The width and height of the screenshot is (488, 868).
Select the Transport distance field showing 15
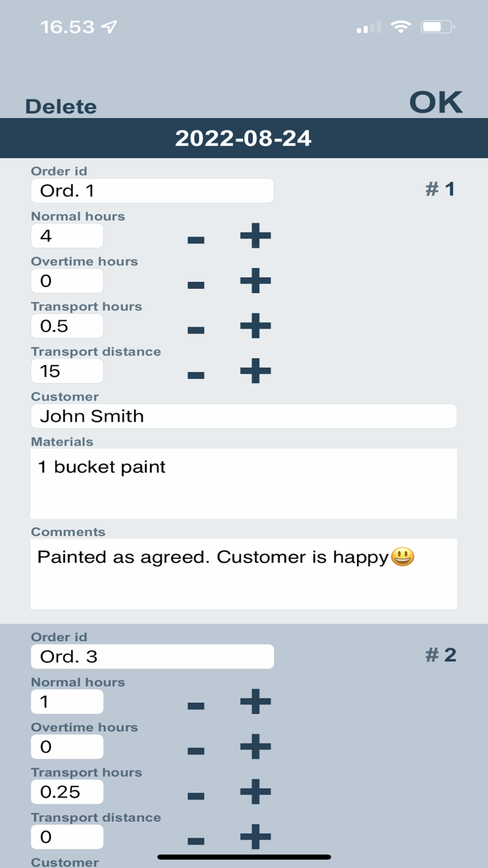coord(67,371)
